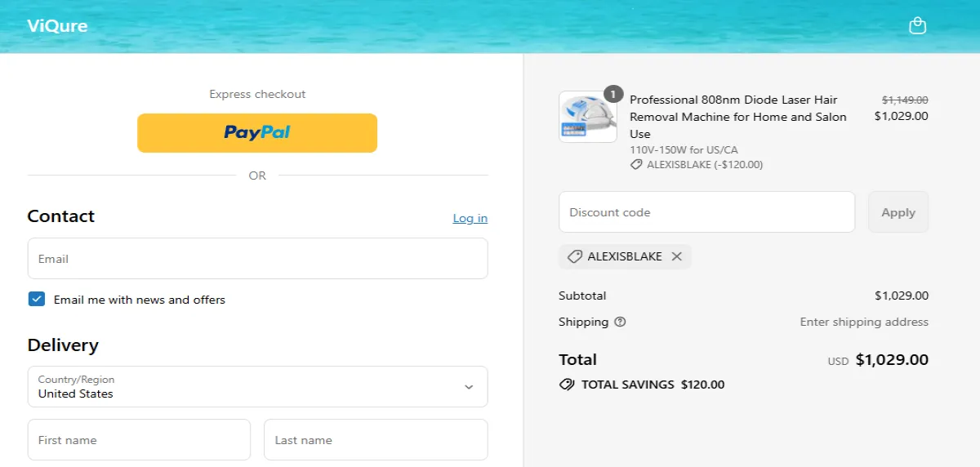Uncheck Email me with news and offers
Screen dimensions: 980x467
click(x=37, y=299)
